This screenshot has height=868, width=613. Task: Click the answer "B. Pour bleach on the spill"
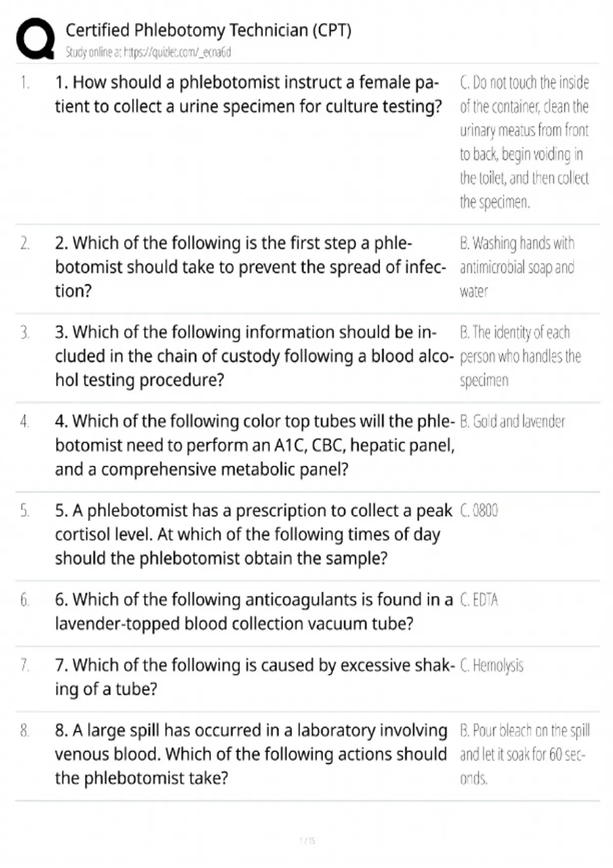pyautogui.click(x=524, y=754)
